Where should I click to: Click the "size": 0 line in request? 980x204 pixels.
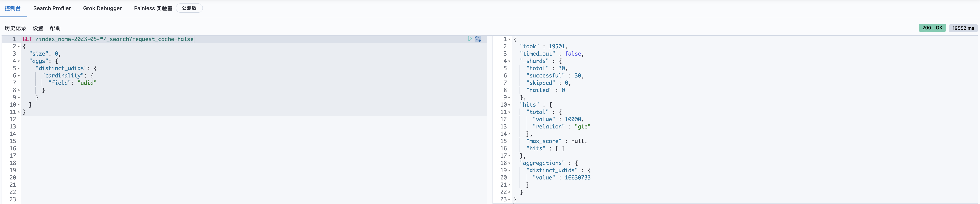point(45,53)
